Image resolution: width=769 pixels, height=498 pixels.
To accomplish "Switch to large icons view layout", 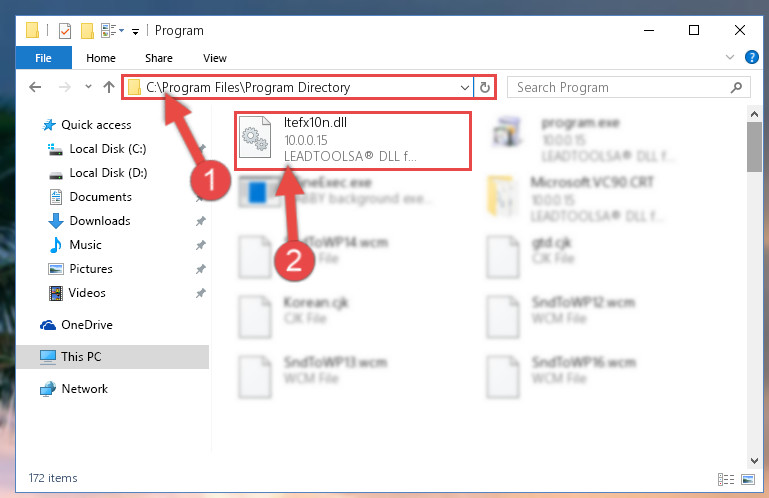I will click(x=748, y=479).
